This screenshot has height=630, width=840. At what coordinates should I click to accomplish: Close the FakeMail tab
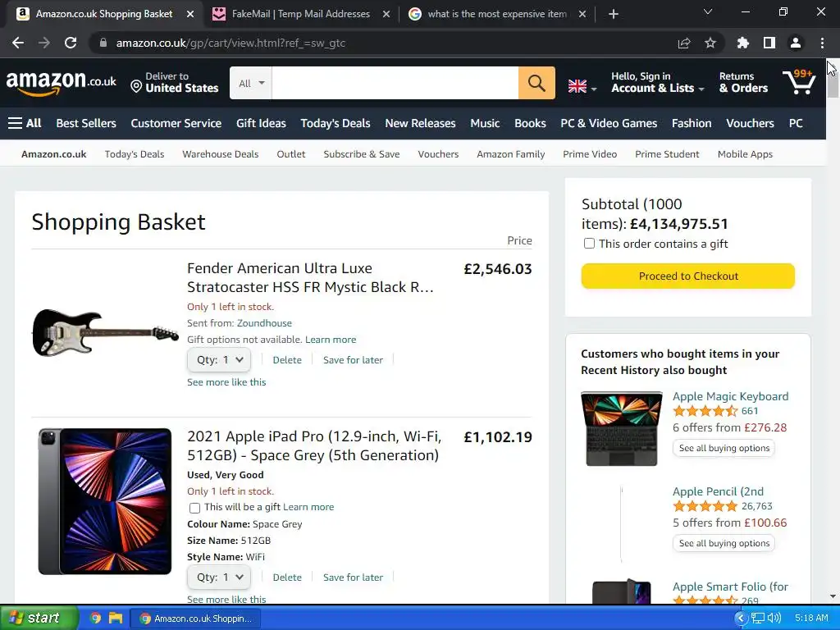pos(386,14)
